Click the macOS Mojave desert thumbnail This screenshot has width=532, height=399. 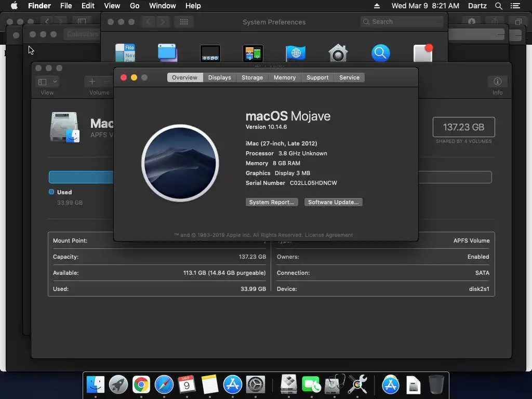click(x=180, y=163)
